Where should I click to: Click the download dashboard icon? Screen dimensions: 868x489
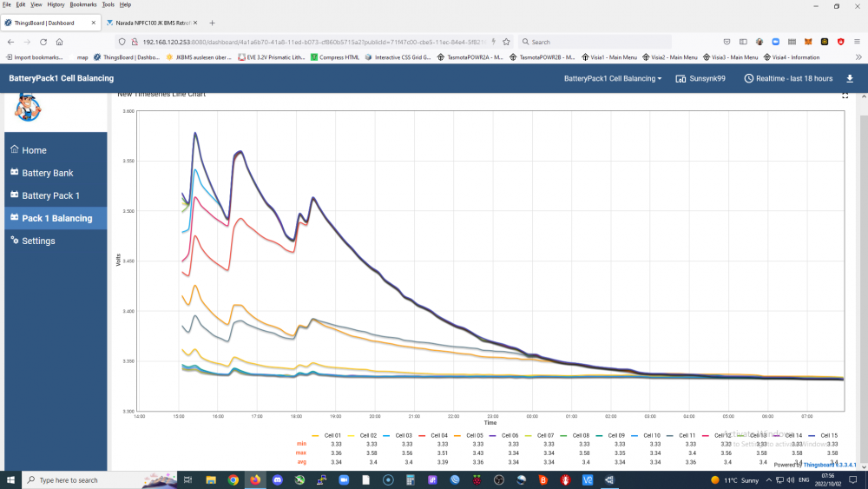pos(850,79)
